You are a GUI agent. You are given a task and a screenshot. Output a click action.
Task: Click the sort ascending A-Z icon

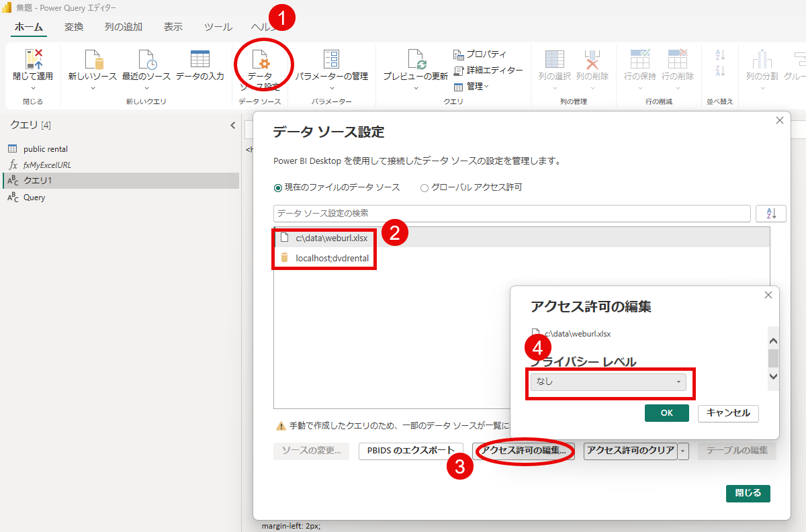721,55
